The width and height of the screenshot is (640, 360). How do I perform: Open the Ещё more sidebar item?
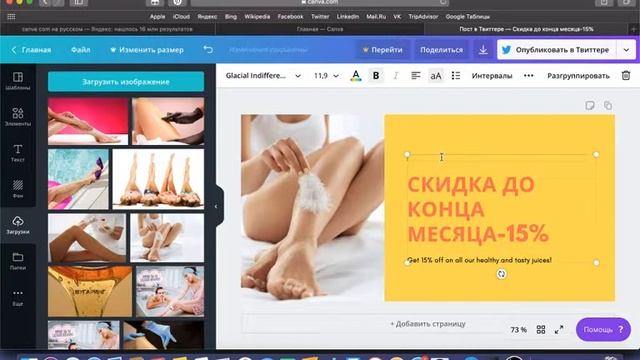[18, 297]
